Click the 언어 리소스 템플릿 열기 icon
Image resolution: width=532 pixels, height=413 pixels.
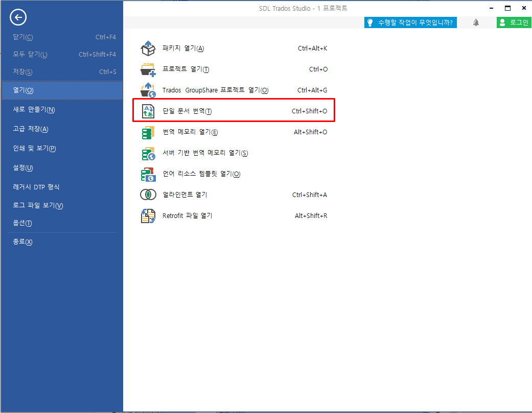(x=148, y=174)
